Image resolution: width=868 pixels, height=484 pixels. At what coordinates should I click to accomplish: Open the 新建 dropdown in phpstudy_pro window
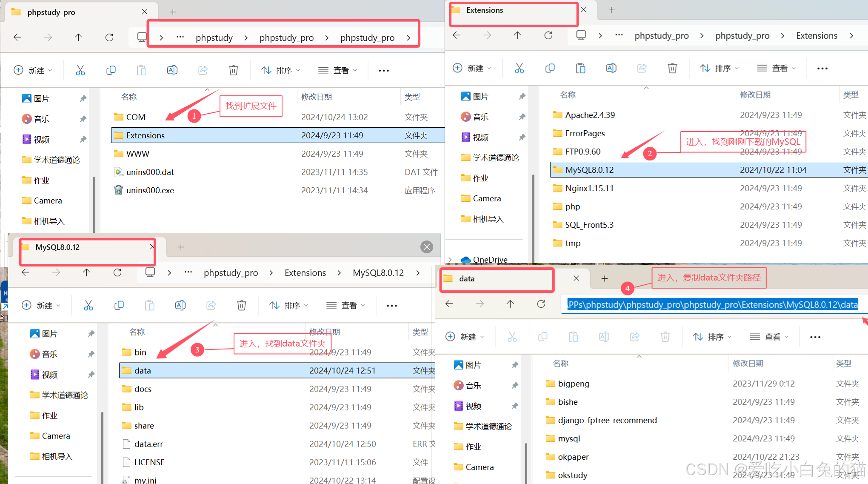[x=33, y=70]
